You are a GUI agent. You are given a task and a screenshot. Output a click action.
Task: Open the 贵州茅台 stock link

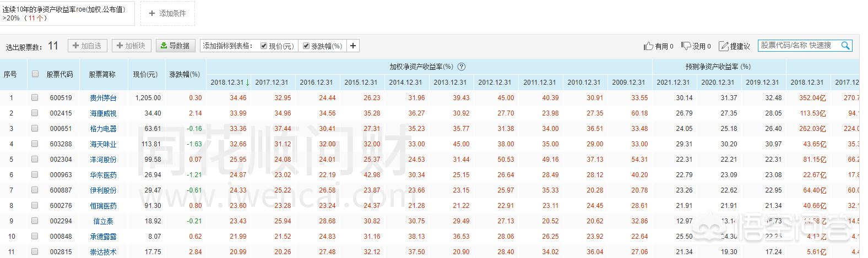point(103,98)
